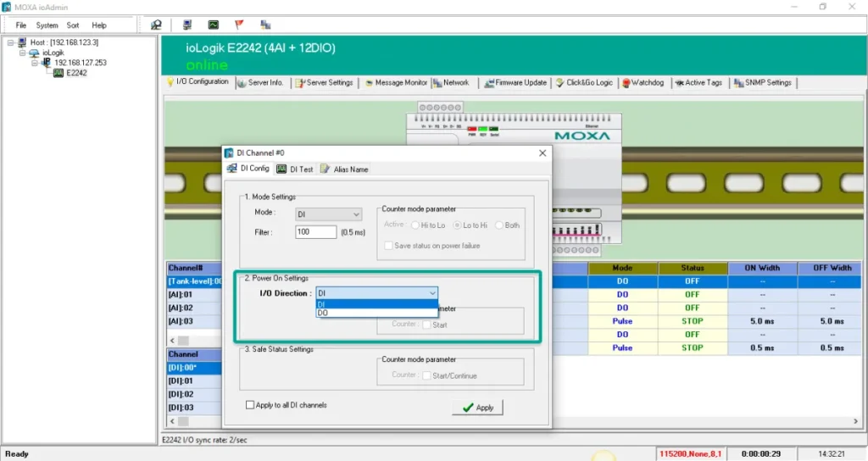Enable Apply to all DI channels
Image resolution: width=868 pixels, height=461 pixels.
pos(250,405)
